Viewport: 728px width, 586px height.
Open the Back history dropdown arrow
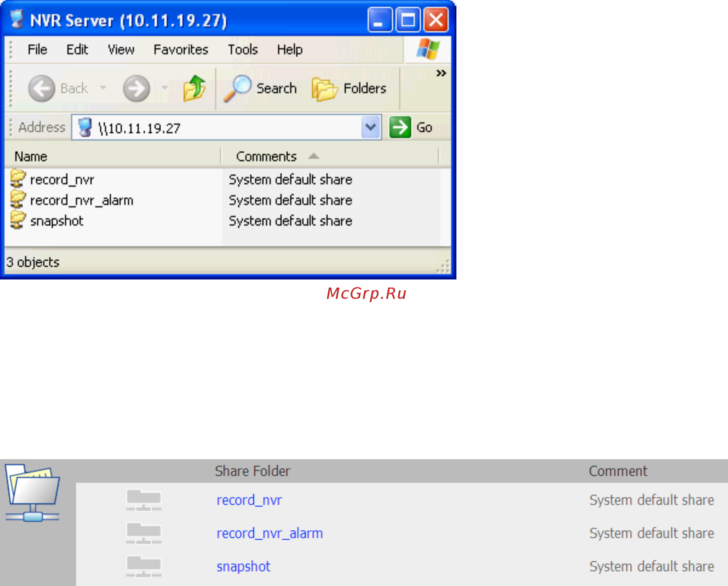(103, 88)
